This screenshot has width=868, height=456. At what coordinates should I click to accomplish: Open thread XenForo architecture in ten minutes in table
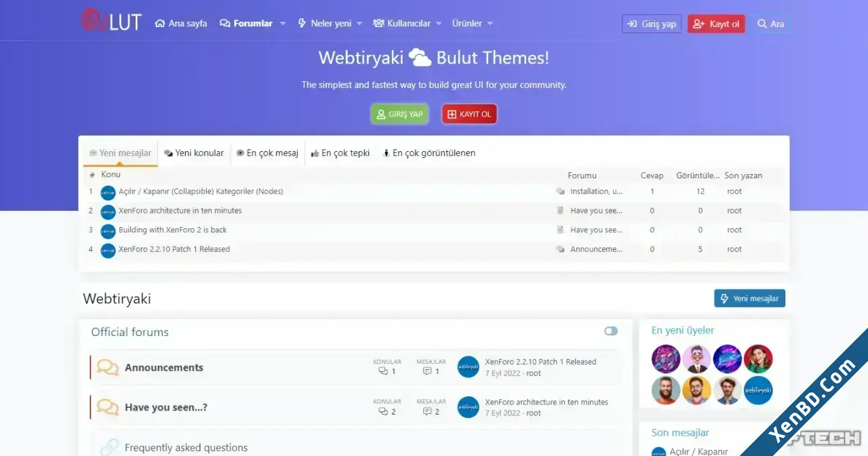click(180, 211)
